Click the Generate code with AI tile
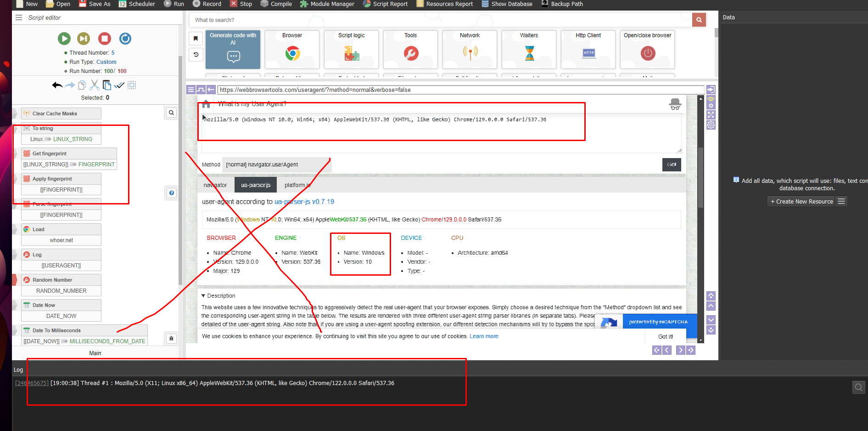This screenshot has height=431, width=868. coord(233,50)
